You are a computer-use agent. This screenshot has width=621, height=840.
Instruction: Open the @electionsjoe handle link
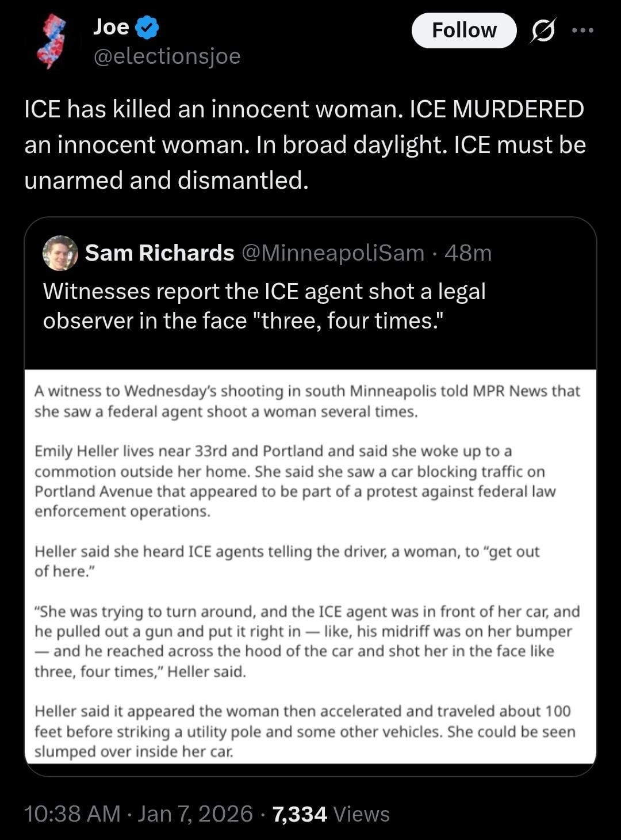point(167,56)
